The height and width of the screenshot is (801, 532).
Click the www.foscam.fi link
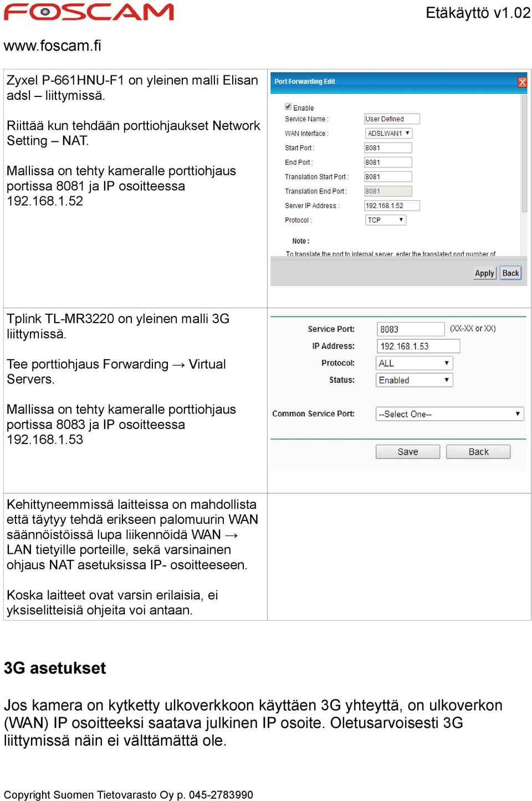(x=53, y=45)
